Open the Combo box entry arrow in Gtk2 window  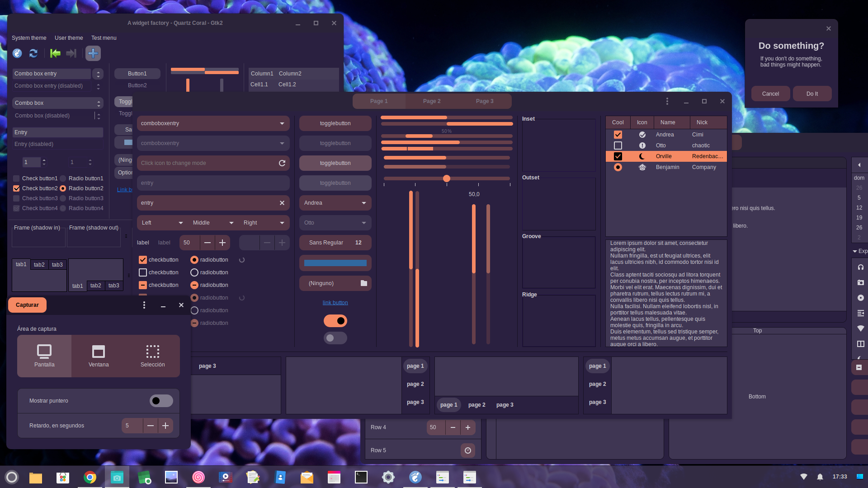pos(98,74)
